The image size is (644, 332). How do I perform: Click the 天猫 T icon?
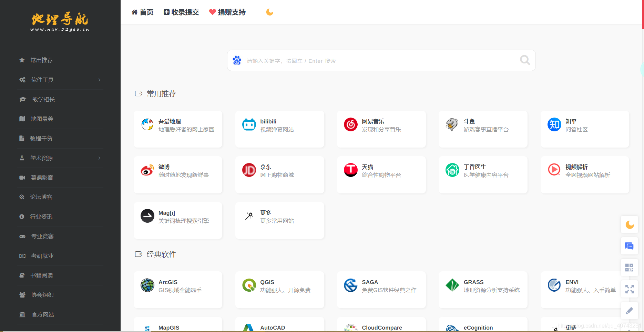click(x=351, y=170)
